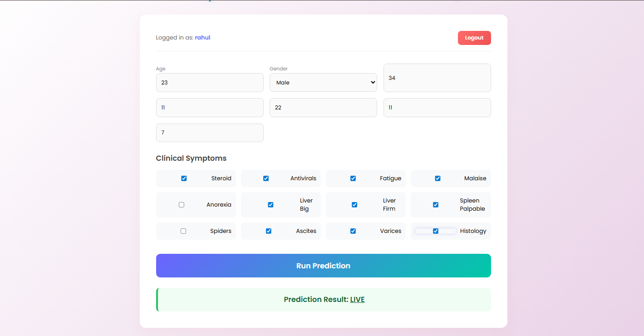The height and width of the screenshot is (336, 644).
Task: Toggle the Malaise checkbox
Action: click(x=438, y=178)
